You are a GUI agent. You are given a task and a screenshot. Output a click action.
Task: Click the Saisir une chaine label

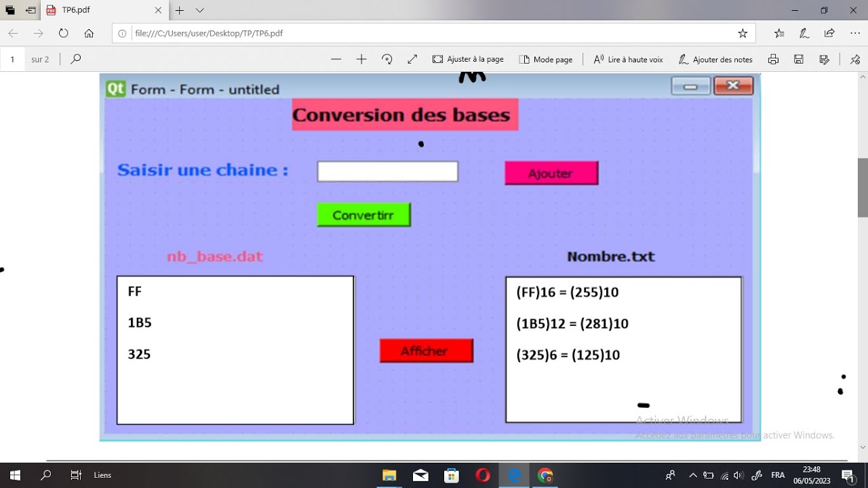tap(203, 170)
